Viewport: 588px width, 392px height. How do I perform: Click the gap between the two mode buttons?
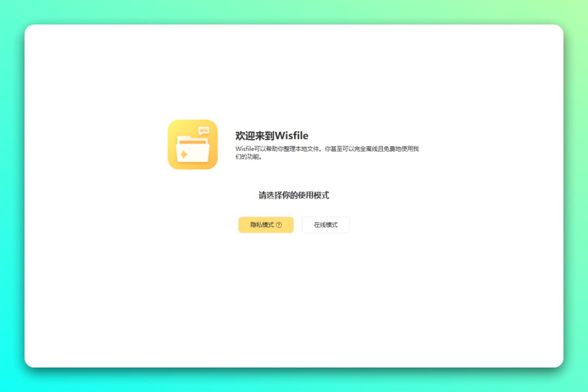tap(298, 225)
